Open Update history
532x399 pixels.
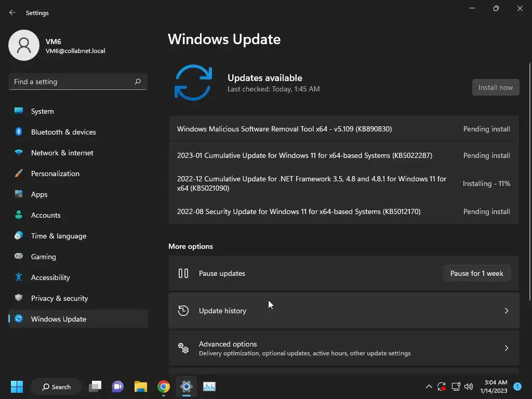coord(344,311)
